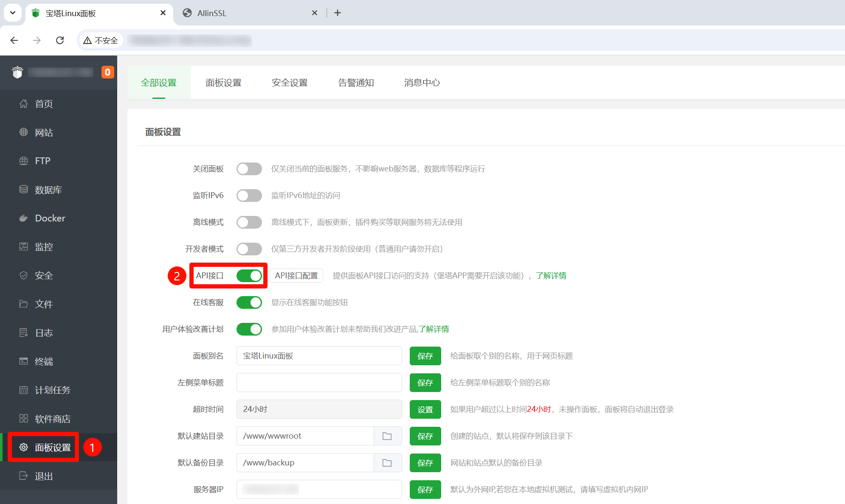Open the 首页 home icon in sidebar

point(24,104)
